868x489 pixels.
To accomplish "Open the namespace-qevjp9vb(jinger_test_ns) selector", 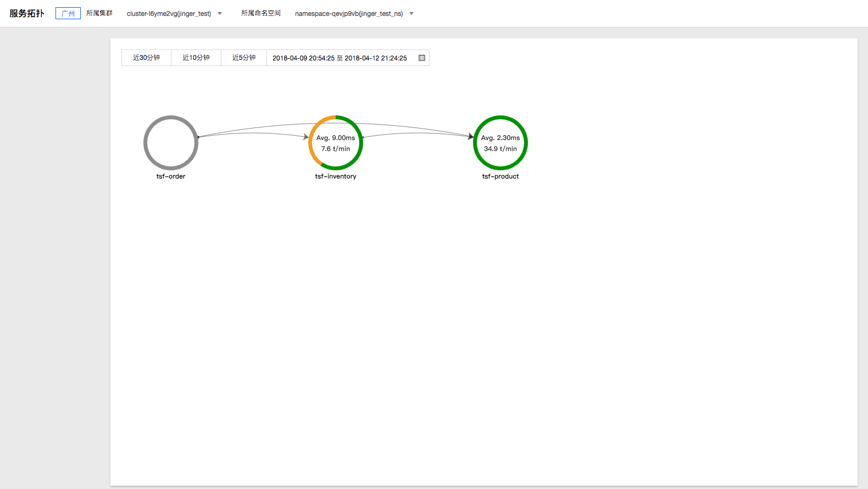I will point(349,14).
